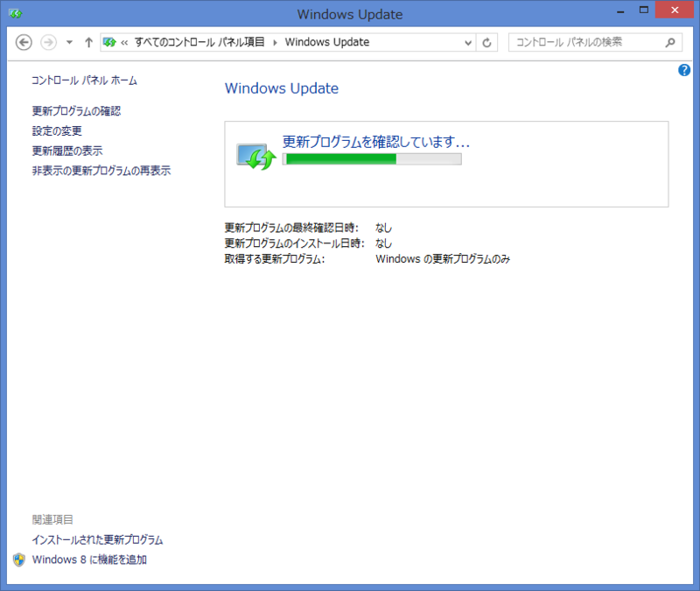Expand breadcrumb arrow before Windows Update

coord(275,42)
